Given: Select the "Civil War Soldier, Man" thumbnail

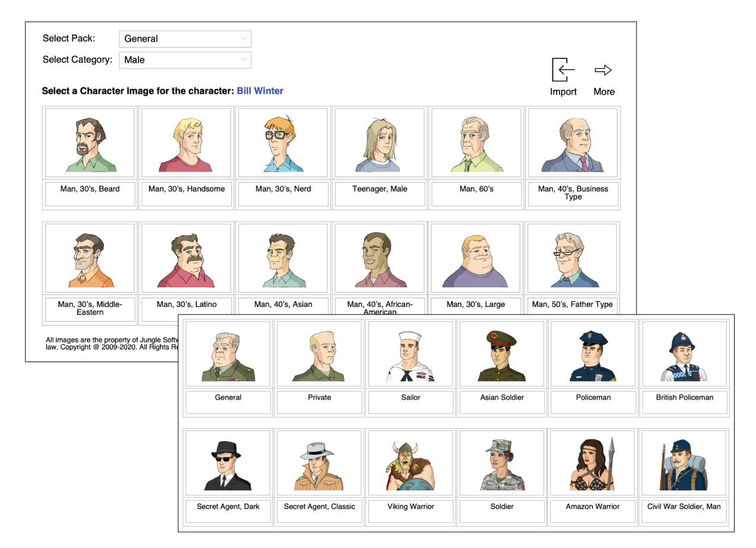Looking at the screenshot, I should pos(684,463).
